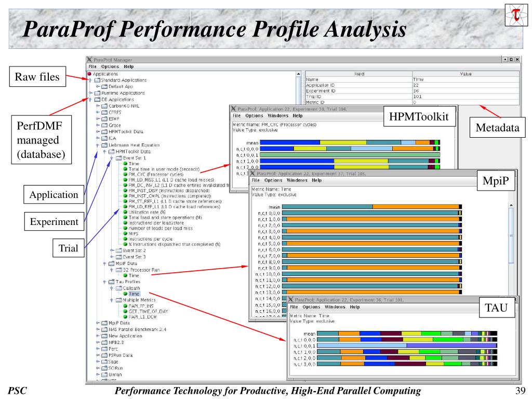This screenshot has height=399, width=532.
Task: Open the File menu in ParaProf Manager
Action: (92, 67)
